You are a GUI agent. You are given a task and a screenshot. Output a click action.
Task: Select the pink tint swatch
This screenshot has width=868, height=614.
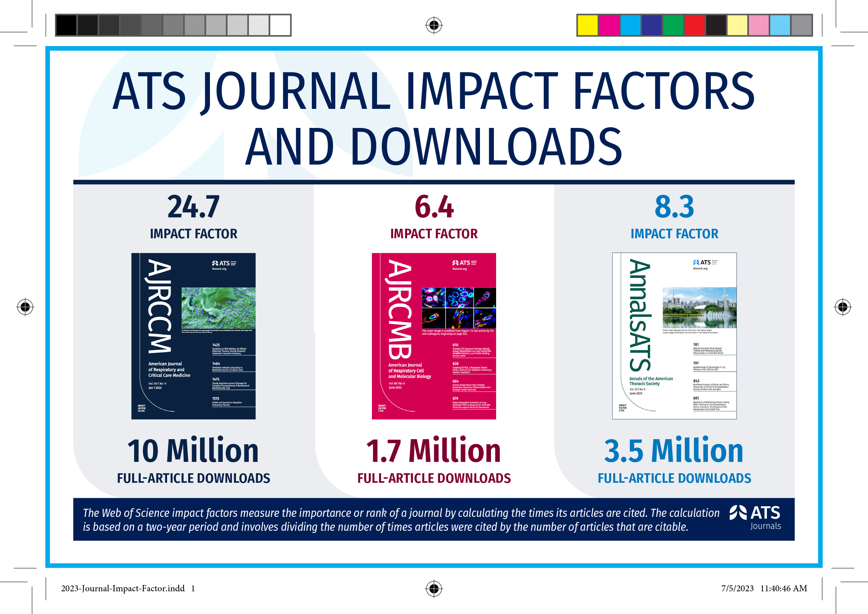pyautogui.click(x=758, y=25)
